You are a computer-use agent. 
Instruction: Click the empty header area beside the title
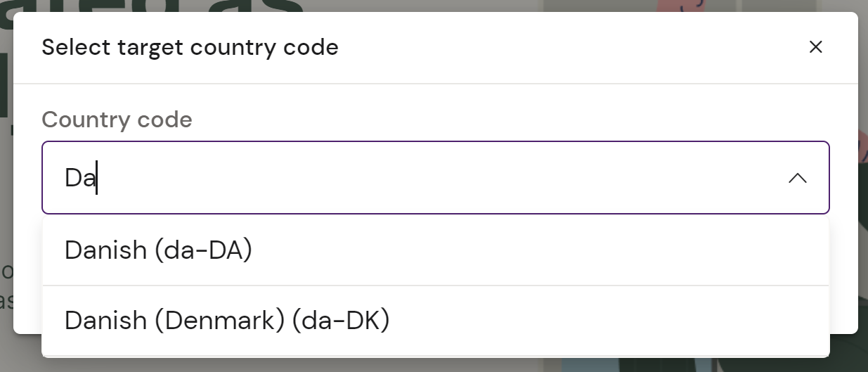coord(562,48)
